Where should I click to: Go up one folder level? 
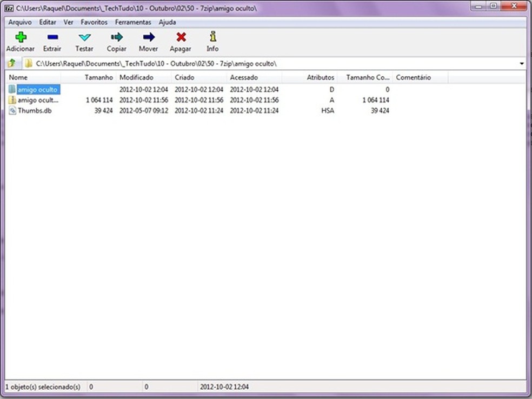pyautogui.click(x=11, y=63)
